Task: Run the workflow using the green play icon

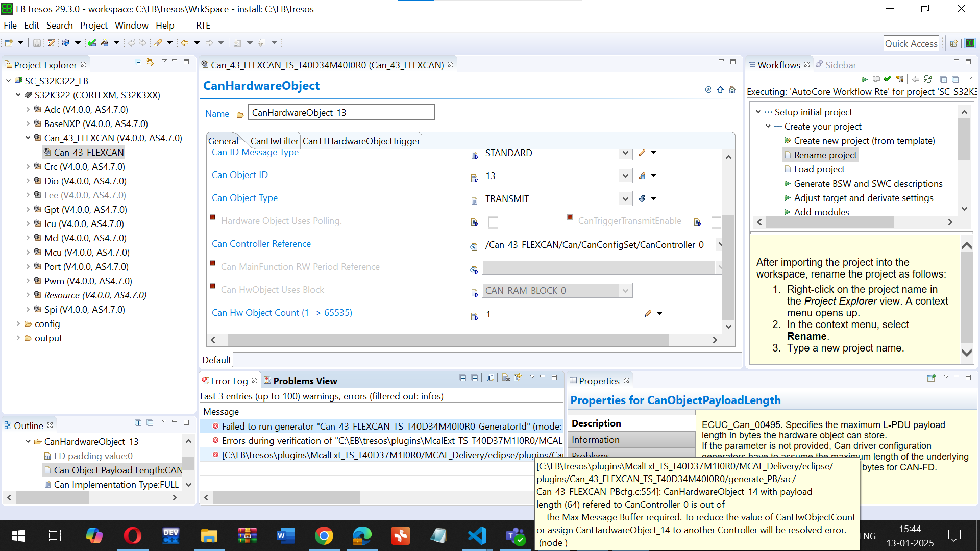Action: [x=865, y=79]
